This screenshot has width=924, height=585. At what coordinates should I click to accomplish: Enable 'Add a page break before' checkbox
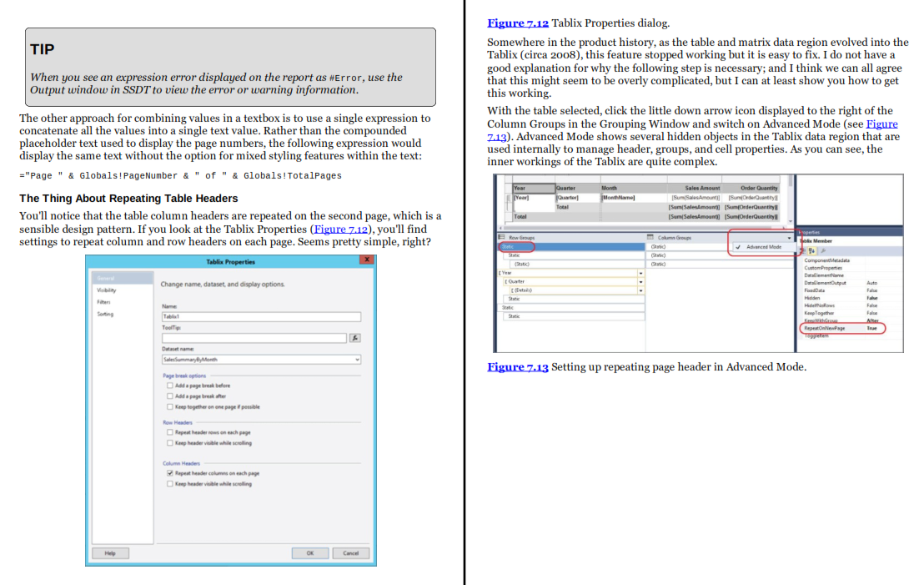click(170, 386)
